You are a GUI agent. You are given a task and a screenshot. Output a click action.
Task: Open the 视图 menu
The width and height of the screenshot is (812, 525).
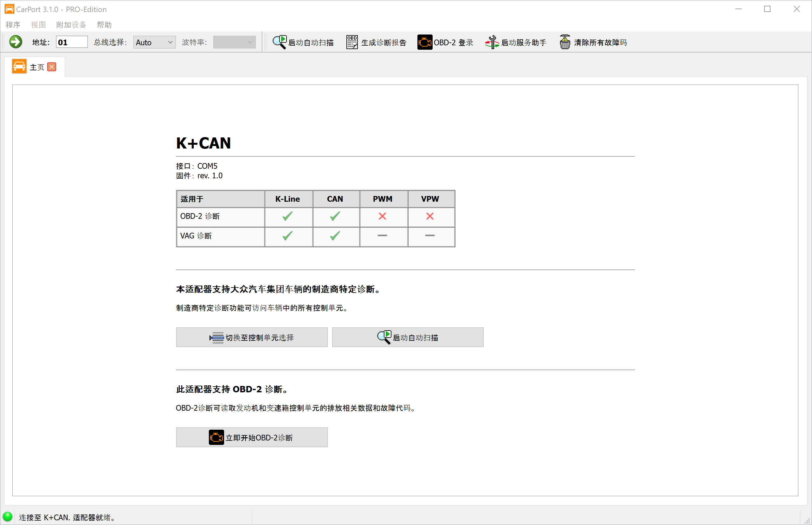38,25
